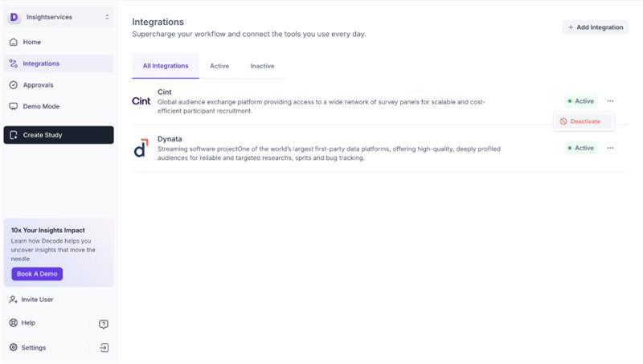Open Approvals checkmark icon
This screenshot has width=643, height=364.
click(x=14, y=85)
